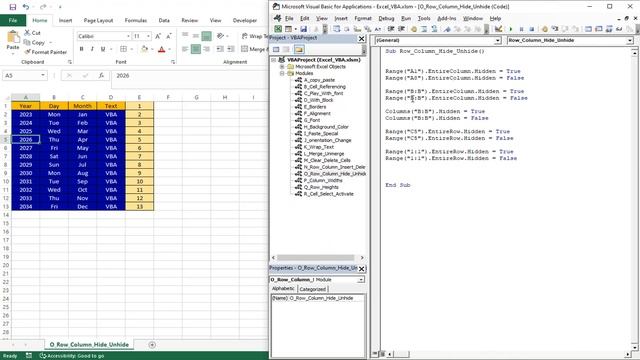This screenshot has width=640, height=360.
Task: Decrease font size with smaller A icon
Action: (x=169, y=36)
